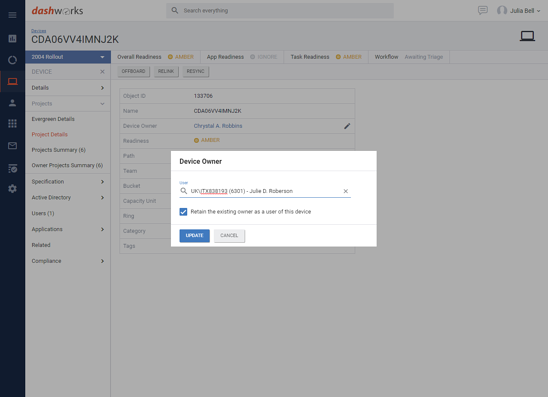Click the Search everything field
Viewport: 548px width, 397px height.
click(x=280, y=10)
